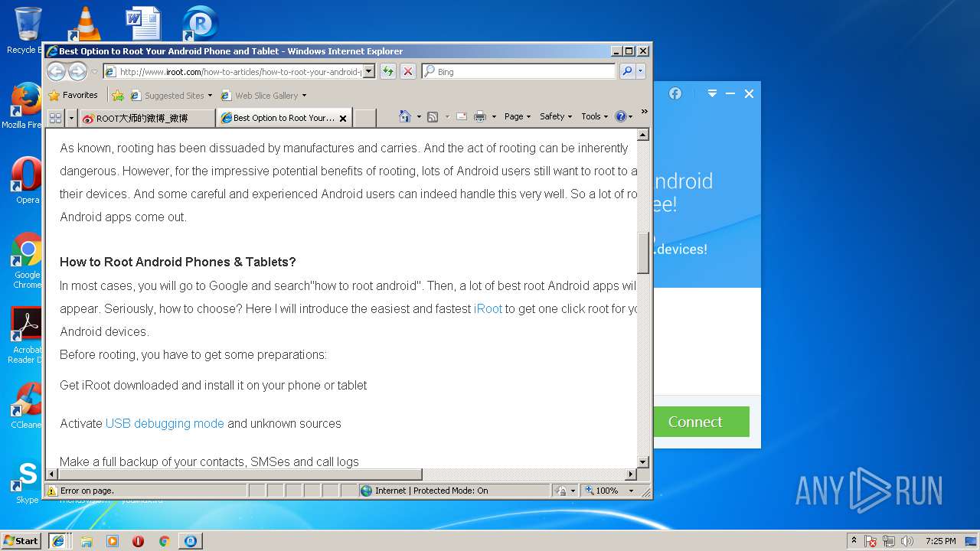Click in the Bing search box

[519, 71]
